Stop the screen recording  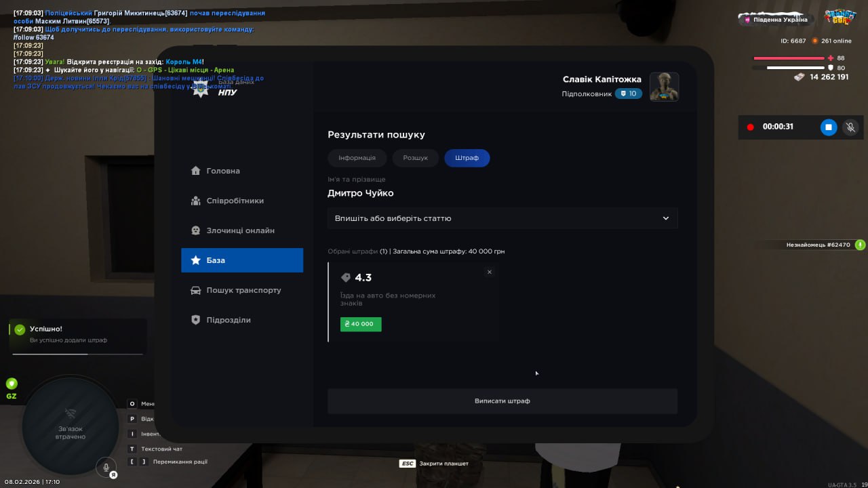pyautogui.click(x=829, y=127)
